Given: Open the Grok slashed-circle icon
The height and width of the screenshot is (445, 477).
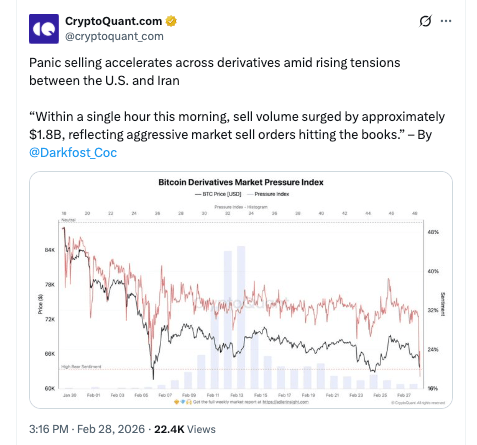Looking at the screenshot, I should pos(425,21).
